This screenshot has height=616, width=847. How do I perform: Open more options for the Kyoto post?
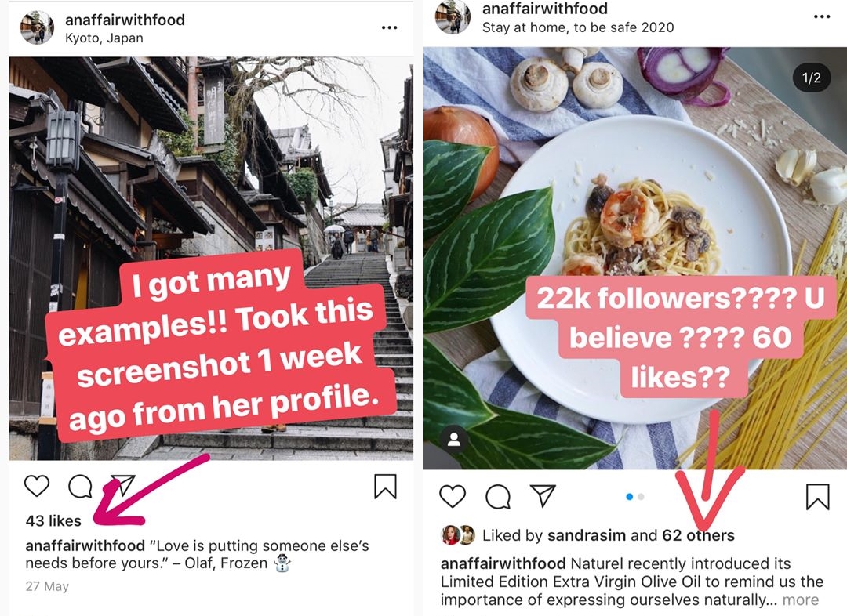point(390,27)
